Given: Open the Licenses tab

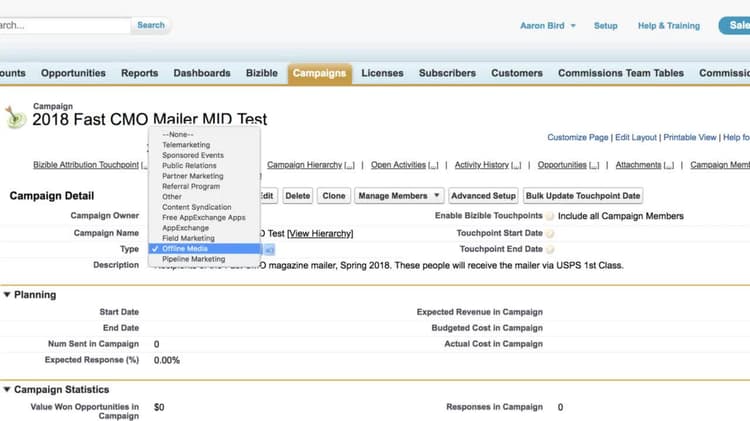Looking at the screenshot, I should click(382, 73).
